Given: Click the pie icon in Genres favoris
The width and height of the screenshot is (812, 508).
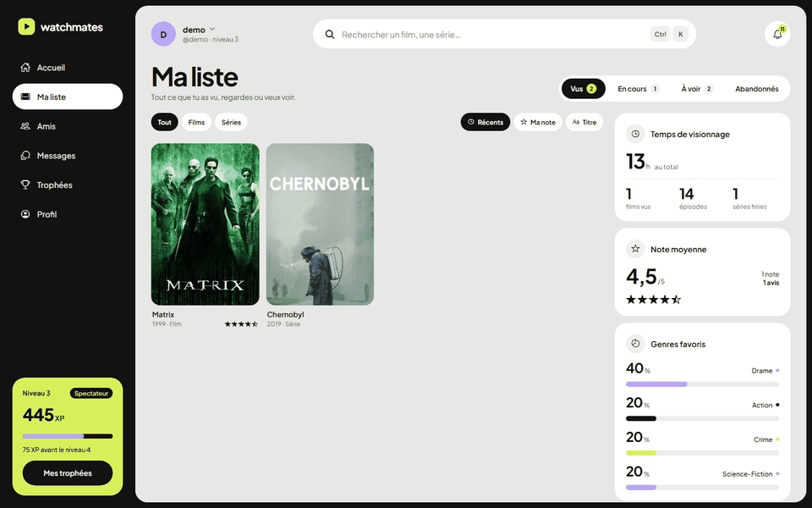Looking at the screenshot, I should click(635, 344).
